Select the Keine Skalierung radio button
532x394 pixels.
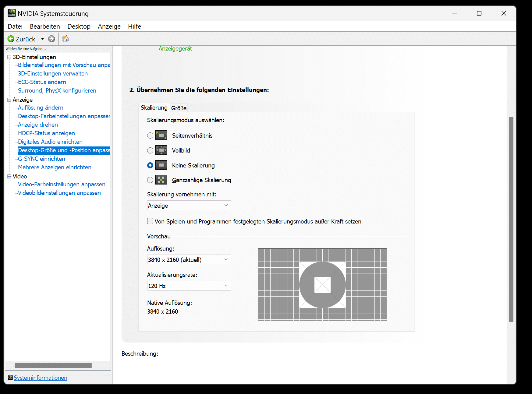[x=150, y=165]
